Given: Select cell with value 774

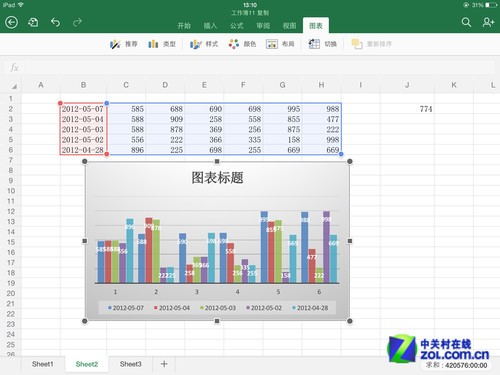Looking at the screenshot, I should (407, 109).
